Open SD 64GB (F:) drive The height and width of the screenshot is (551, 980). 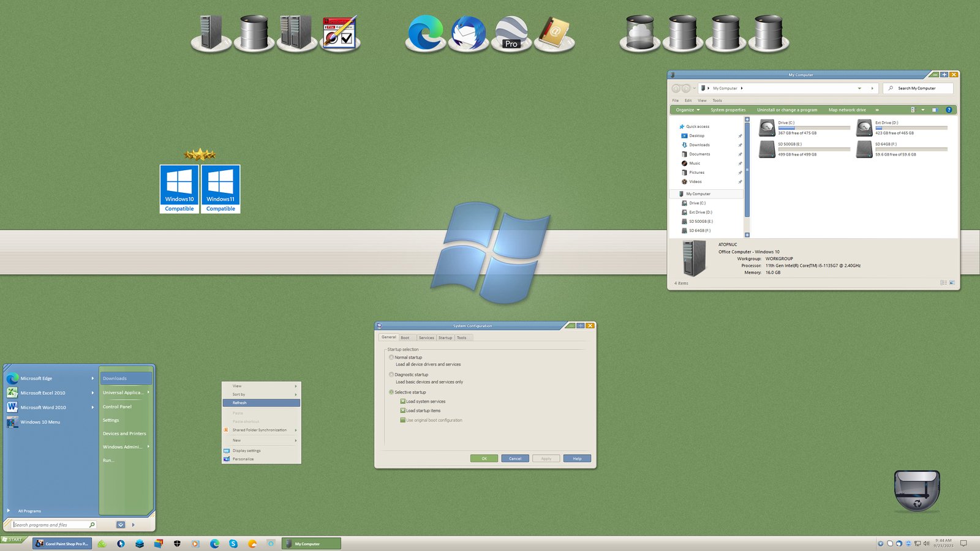tap(902, 149)
